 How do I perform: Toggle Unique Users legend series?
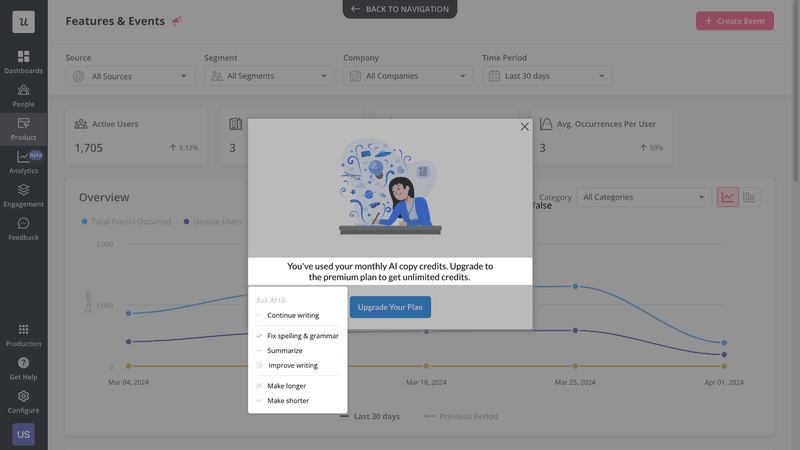pyautogui.click(x=213, y=221)
